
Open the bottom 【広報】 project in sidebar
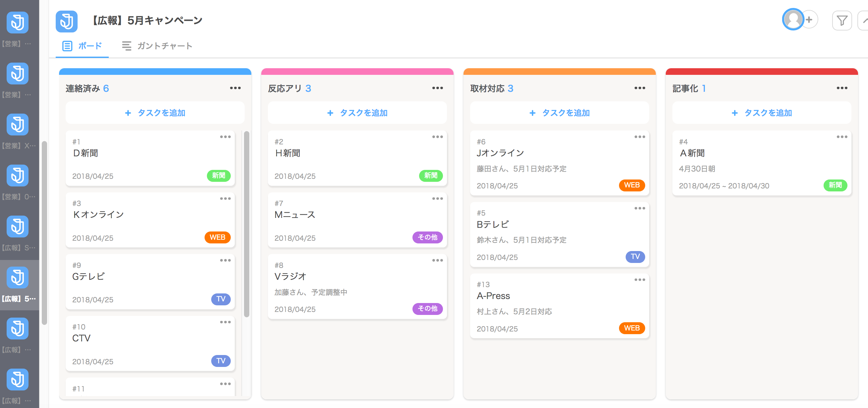[x=18, y=385]
